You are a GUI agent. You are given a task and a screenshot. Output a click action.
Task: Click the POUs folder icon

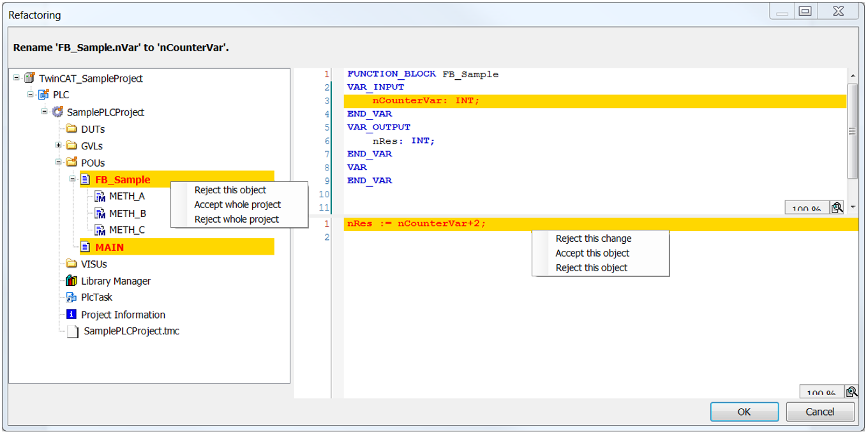point(71,163)
